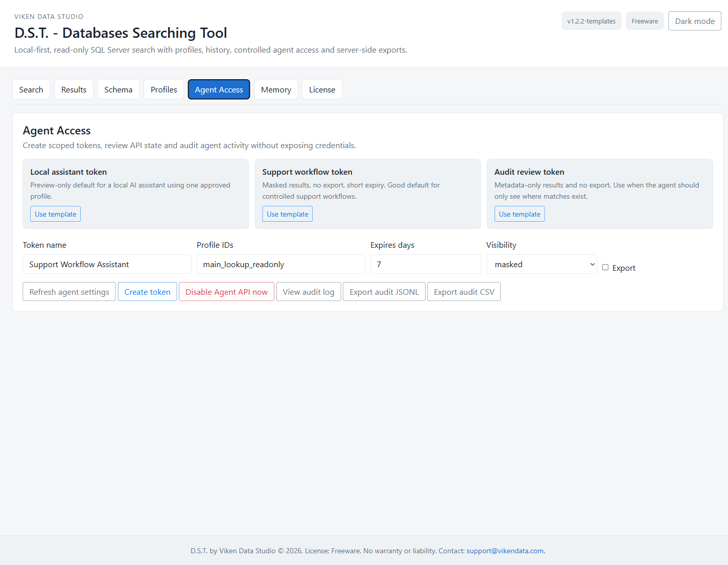The height and width of the screenshot is (565, 728).
Task: Open the Visibility dropdown
Action: [542, 264]
